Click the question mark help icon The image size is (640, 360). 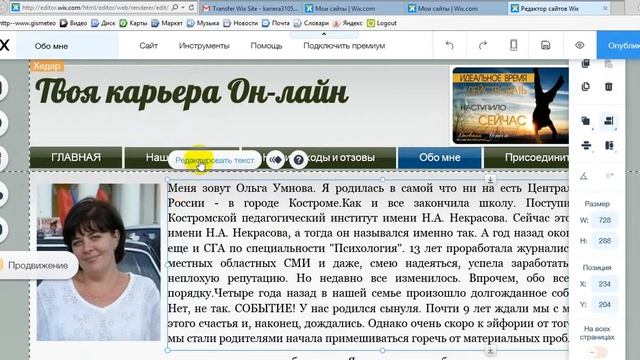pos(298,160)
